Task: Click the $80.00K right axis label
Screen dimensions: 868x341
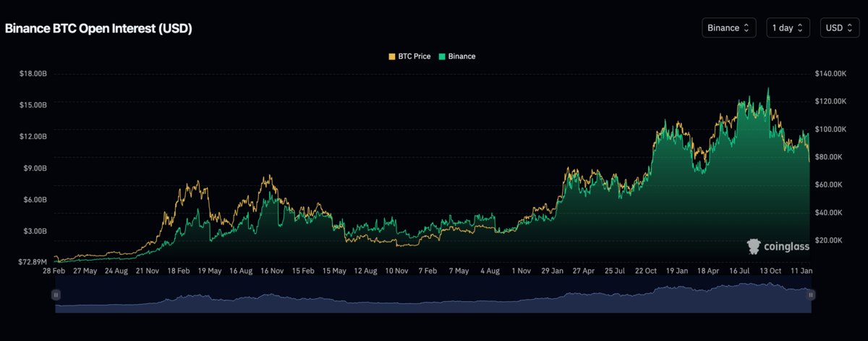Action: pyautogui.click(x=828, y=157)
